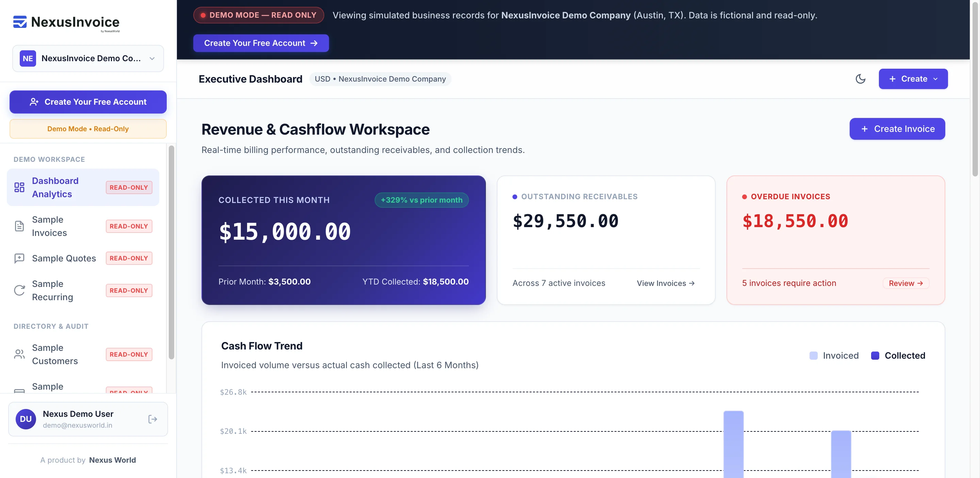Image resolution: width=980 pixels, height=478 pixels.
Task: Expand the NexusInvoice Demo Co company switcher
Action: 88,58
